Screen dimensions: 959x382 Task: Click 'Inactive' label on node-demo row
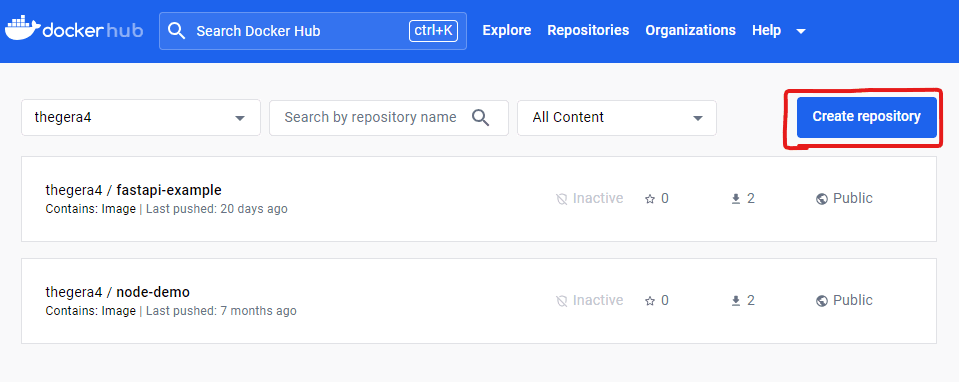[598, 301]
